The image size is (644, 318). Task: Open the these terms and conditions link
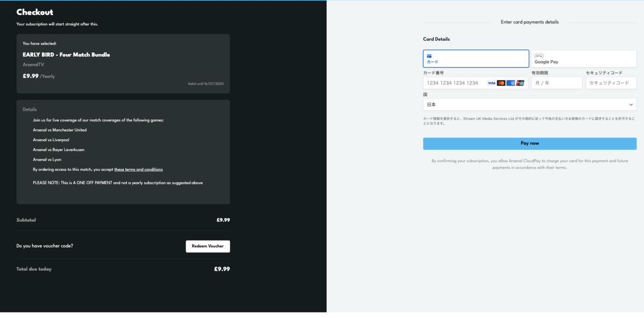click(138, 169)
